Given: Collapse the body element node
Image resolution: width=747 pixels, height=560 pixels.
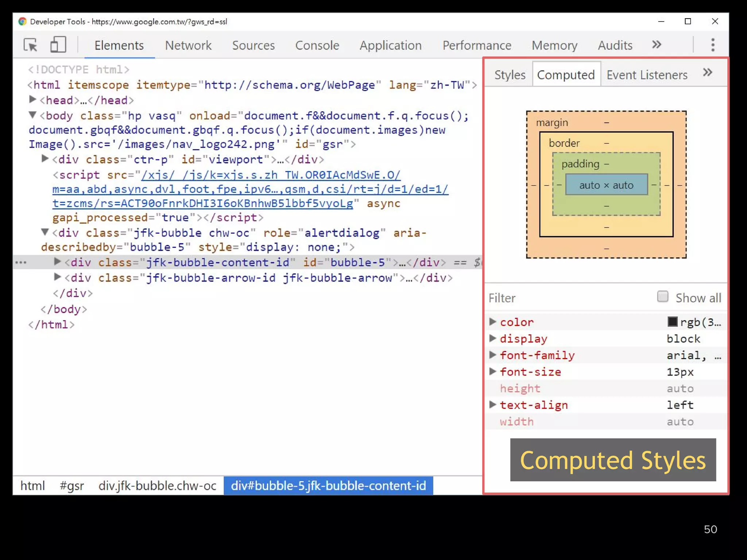Looking at the screenshot, I should [32, 115].
